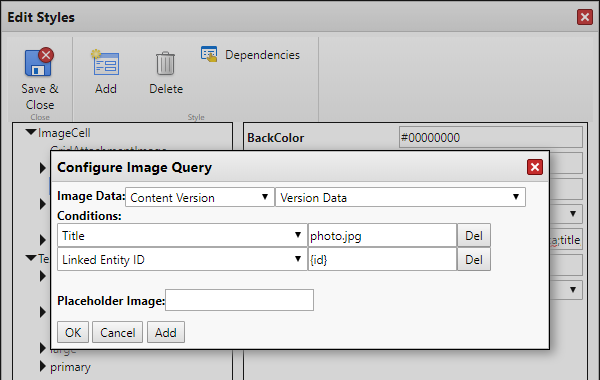Select the ImageCell tree item
This screenshot has height=380, width=600.
64,133
